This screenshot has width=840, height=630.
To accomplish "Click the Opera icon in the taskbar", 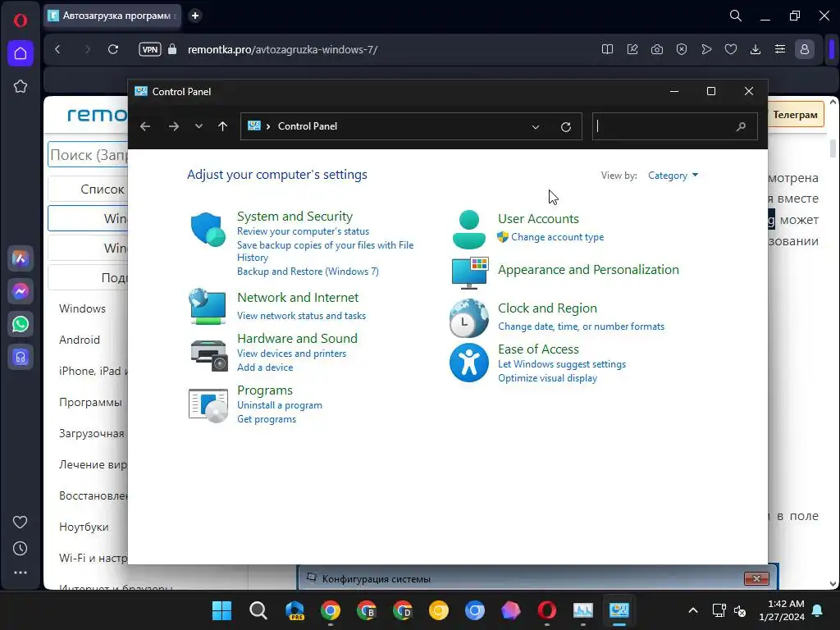I will coord(547,610).
